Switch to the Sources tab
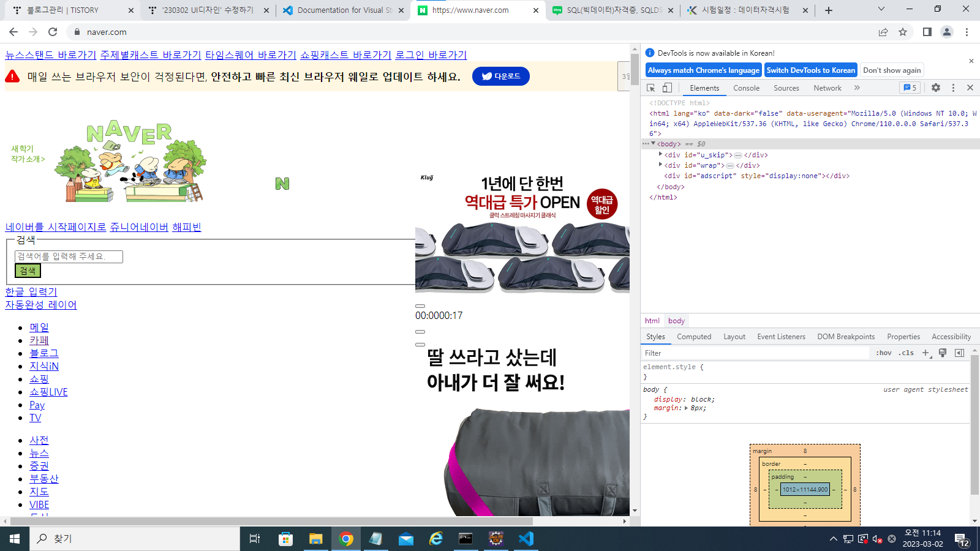The width and height of the screenshot is (980, 551). [786, 88]
